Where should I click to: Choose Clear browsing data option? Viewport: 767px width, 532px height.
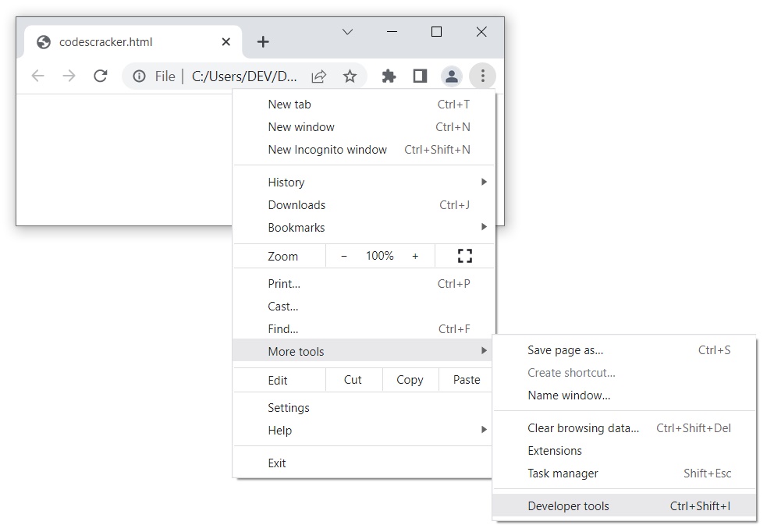(x=583, y=428)
